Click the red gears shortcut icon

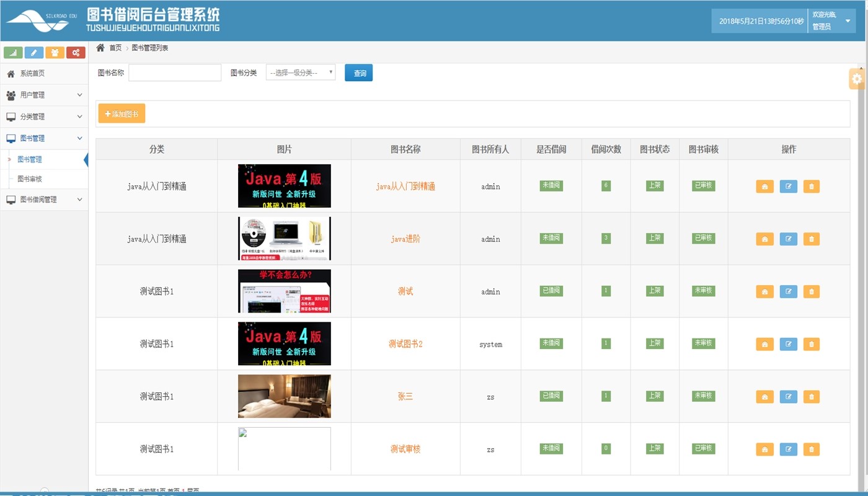click(x=76, y=53)
